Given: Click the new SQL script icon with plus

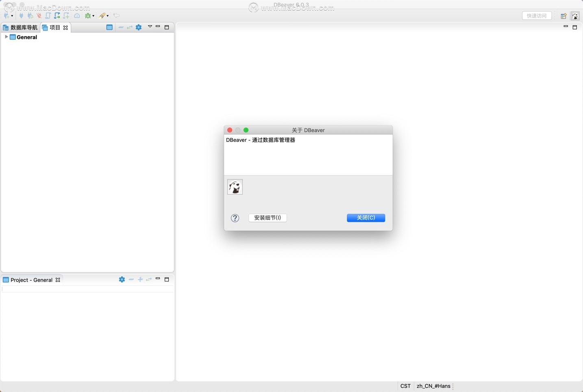Looking at the screenshot, I should coord(66,15).
